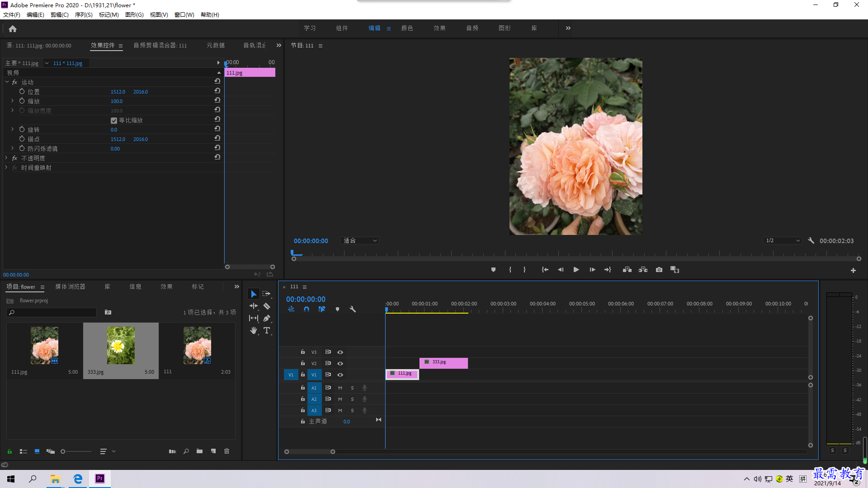The width and height of the screenshot is (868, 488).
Task: Click New Item icon in project panel
Action: [x=213, y=451]
